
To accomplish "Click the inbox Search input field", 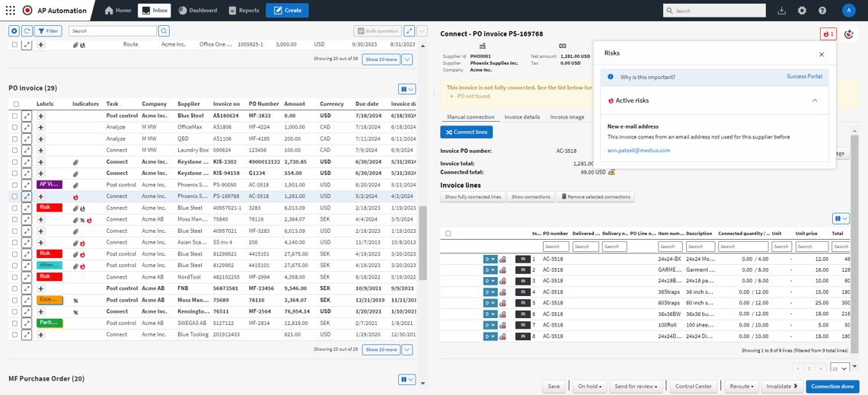I will [113, 31].
